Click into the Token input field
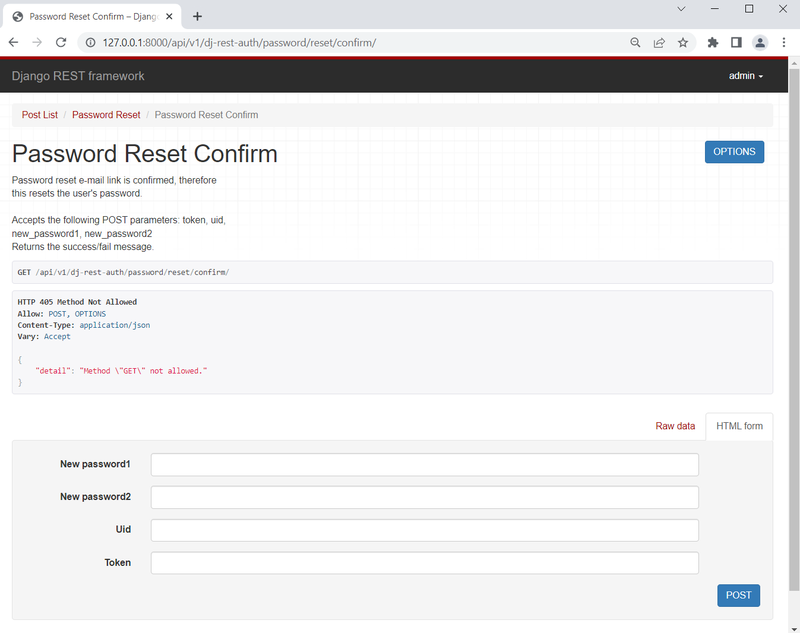The width and height of the screenshot is (800, 633). [424, 563]
